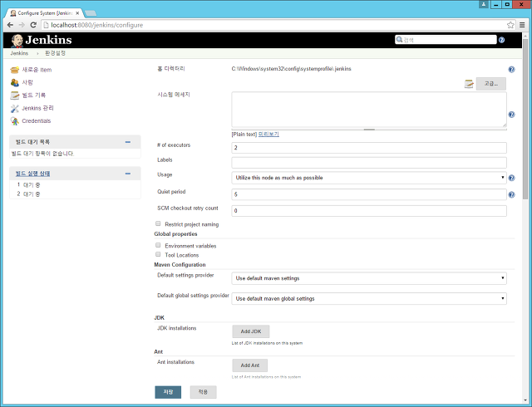The image size is (532, 407).
Task: Open a new browser tab
Action: (91, 13)
